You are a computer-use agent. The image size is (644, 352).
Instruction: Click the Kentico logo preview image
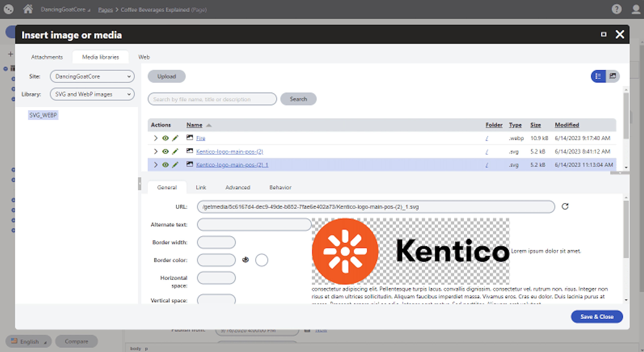tap(411, 251)
